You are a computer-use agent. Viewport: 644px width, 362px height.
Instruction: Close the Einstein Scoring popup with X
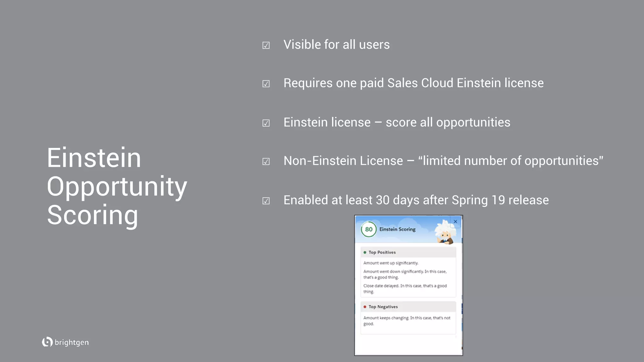pyautogui.click(x=455, y=222)
